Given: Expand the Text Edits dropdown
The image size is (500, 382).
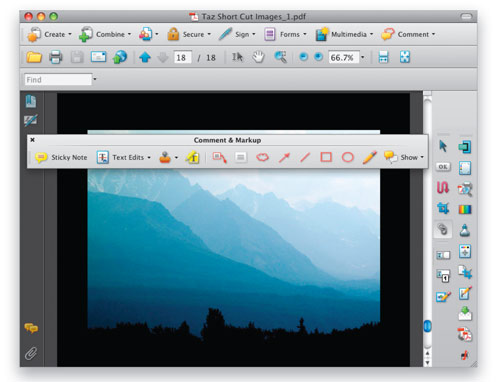Looking at the screenshot, I should pyautogui.click(x=149, y=157).
